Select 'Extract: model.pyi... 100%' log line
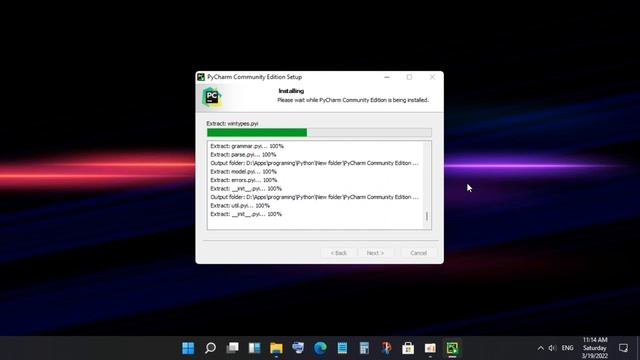Screen dimensions: 640x360 (243, 171)
